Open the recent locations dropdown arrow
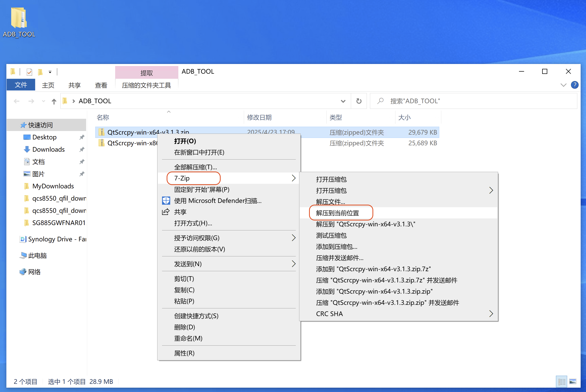The height and width of the screenshot is (392, 586). (x=44, y=101)
